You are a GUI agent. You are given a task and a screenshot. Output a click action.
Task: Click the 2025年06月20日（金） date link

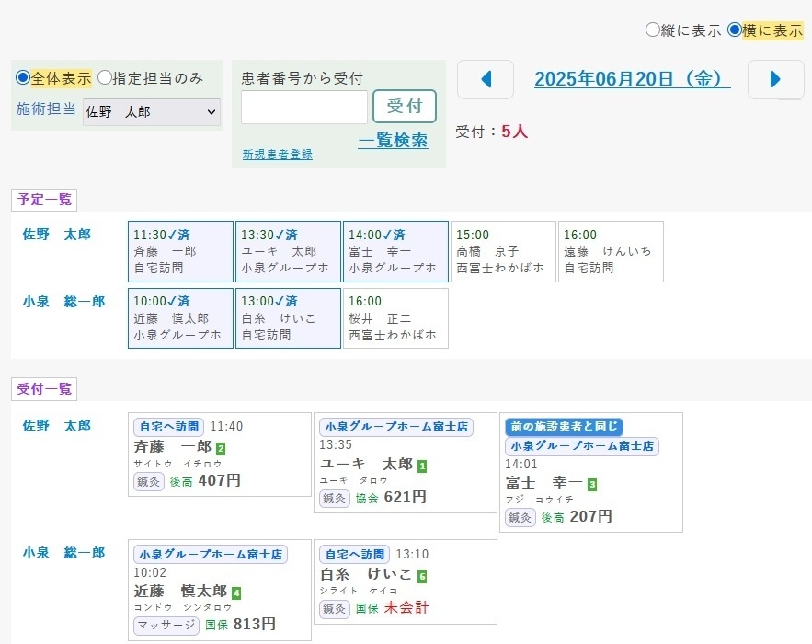pyautogui.click(x=630, y=79)
